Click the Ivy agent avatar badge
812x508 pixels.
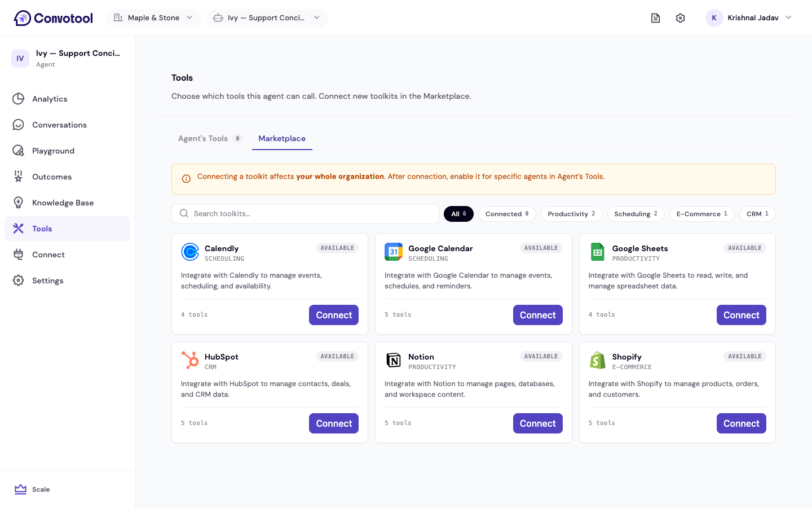[20, 59]
